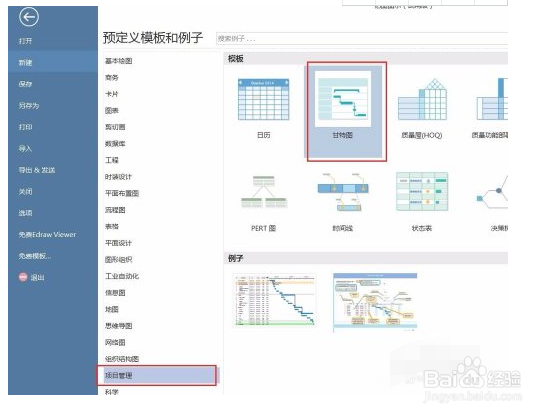Select the 平面布置图 category
This screenshot has height=416, width=552.
pos(122,193)
